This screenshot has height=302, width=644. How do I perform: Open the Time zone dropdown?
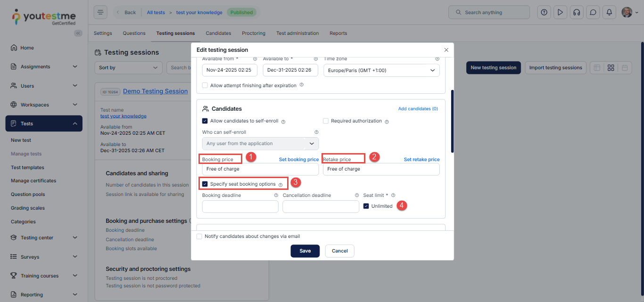click(381, 71)
